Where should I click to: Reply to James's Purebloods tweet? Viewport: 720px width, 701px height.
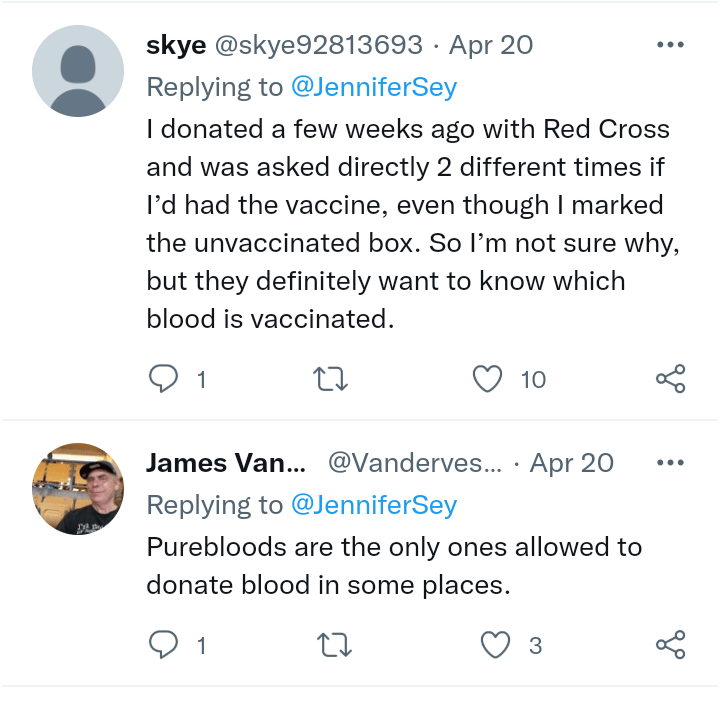162,645
